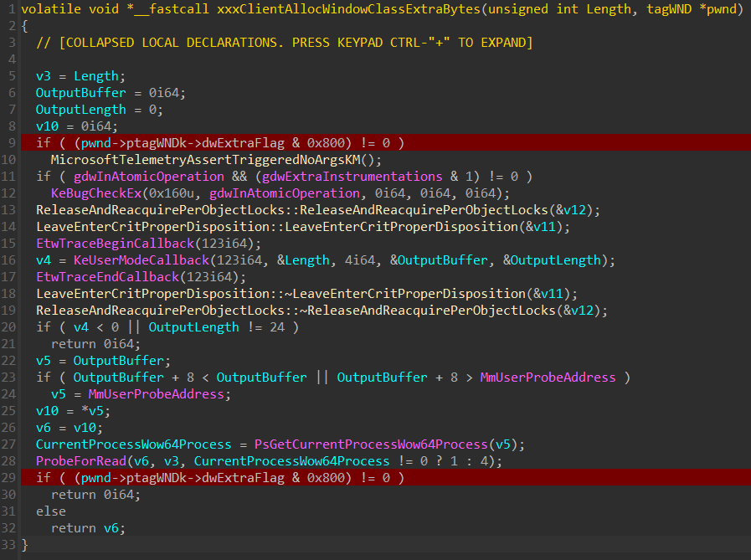Click CurrentProcessWow64Process variable on line 27
The width and height of the screenshot is (751, 560).
[134, 444]
